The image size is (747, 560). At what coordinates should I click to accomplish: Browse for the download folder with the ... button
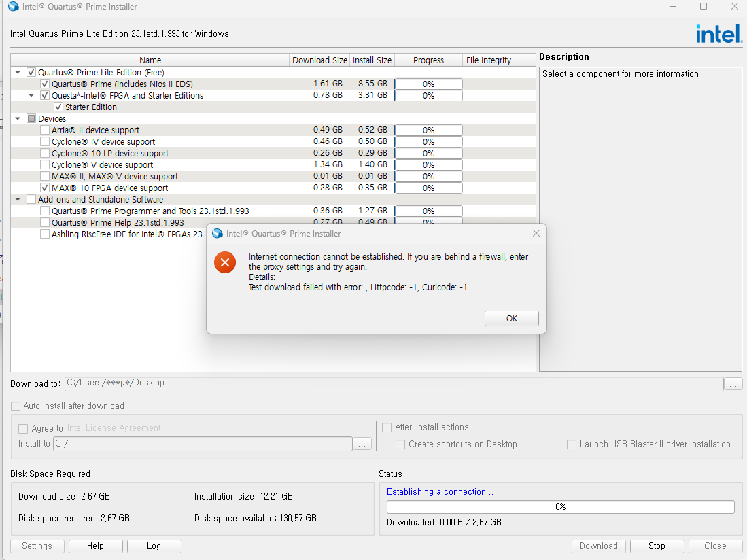tap(733, 384)
